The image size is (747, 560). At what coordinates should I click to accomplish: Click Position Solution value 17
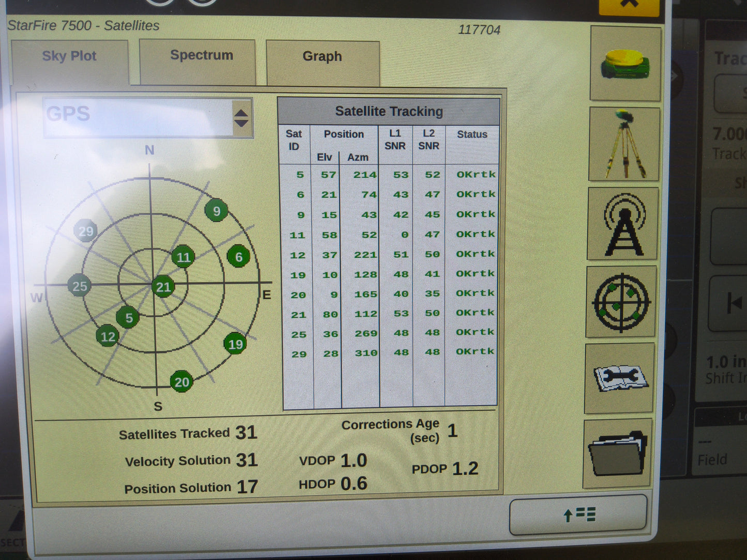[247, 487]
